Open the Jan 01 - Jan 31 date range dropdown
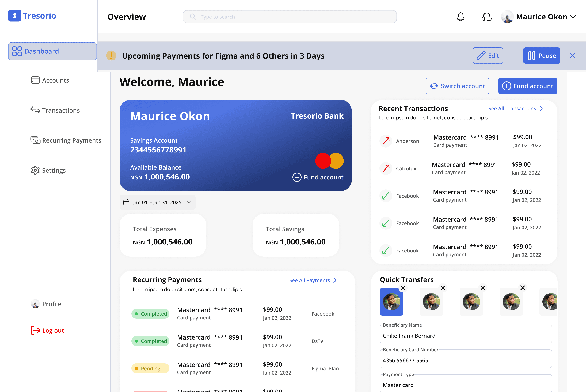Screen dimensions: 586x392 tap(157, 202)
